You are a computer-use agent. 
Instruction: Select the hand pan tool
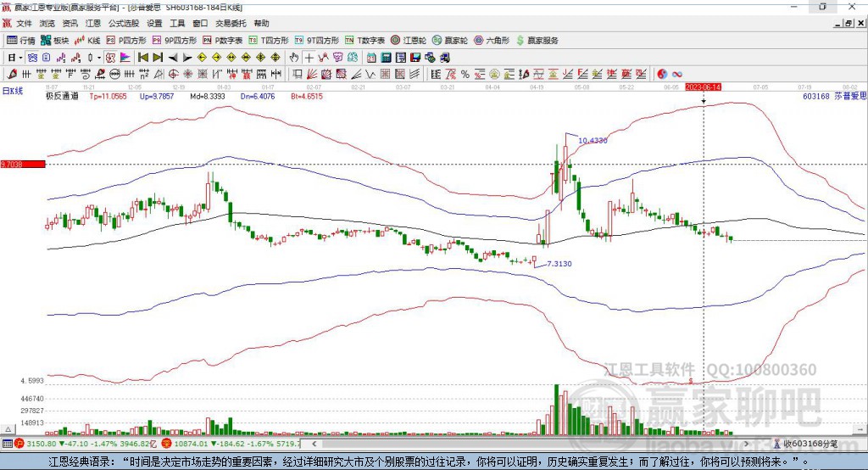294,58
